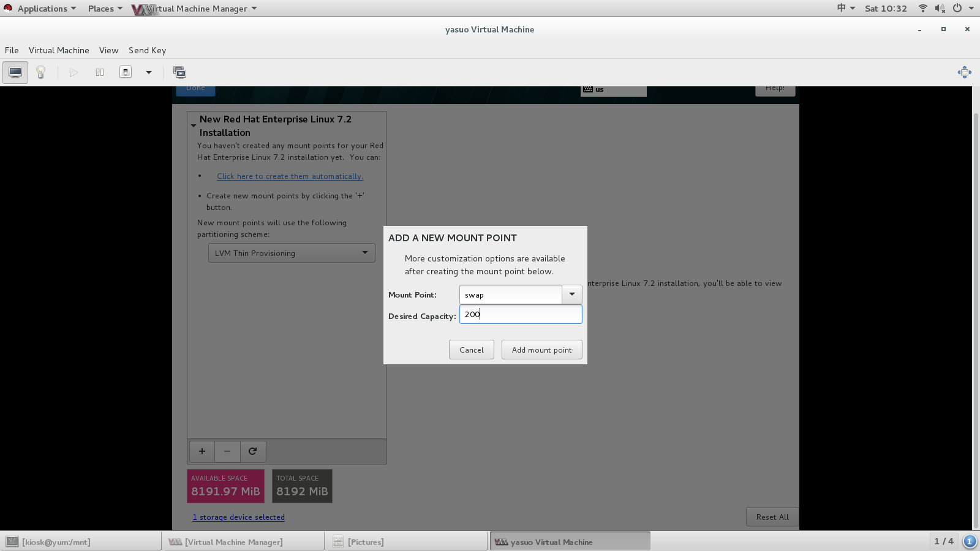Click the TOTAL SPACE 8192 MiB indicator
The image size is (980, 551).
[302, 486]
